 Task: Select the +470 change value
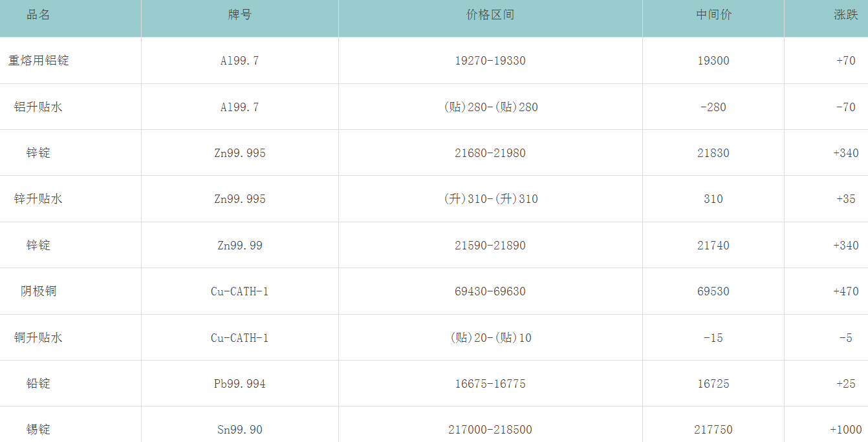[x=845, y=291]
